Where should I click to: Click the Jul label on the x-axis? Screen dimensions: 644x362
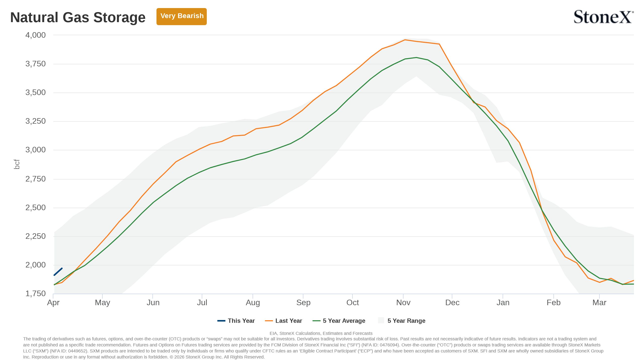[202, 302]
